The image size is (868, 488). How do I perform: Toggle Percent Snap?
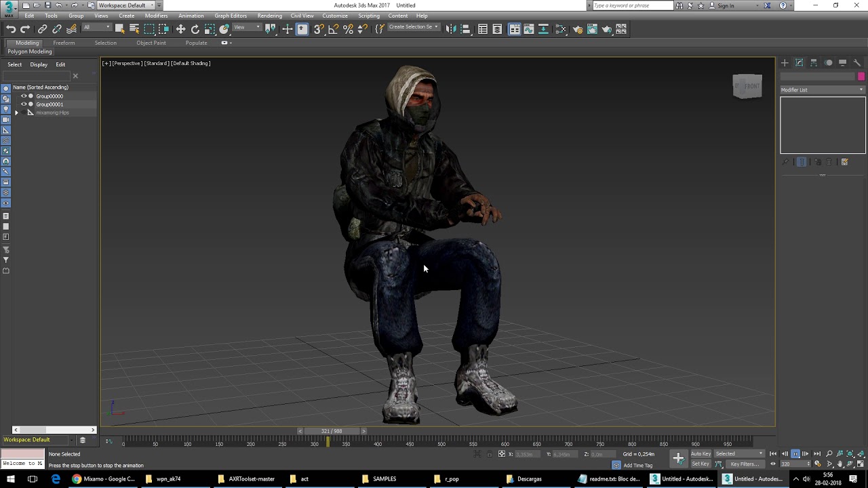348,29
